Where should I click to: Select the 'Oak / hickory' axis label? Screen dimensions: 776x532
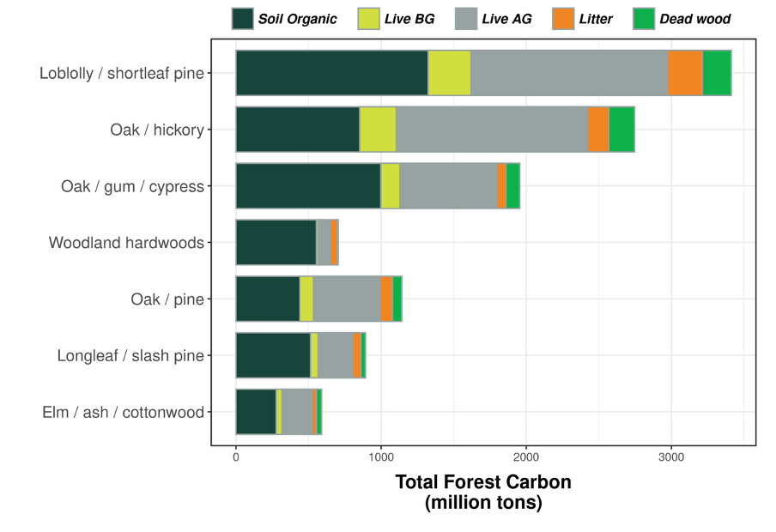tap(157, 130)
